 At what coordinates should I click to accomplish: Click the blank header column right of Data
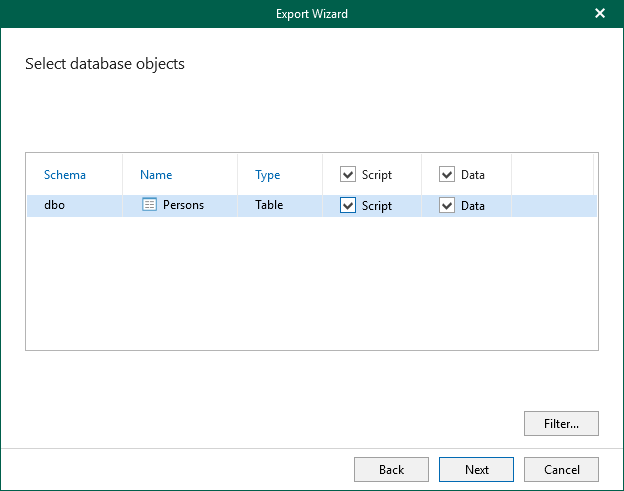(552, 174)
